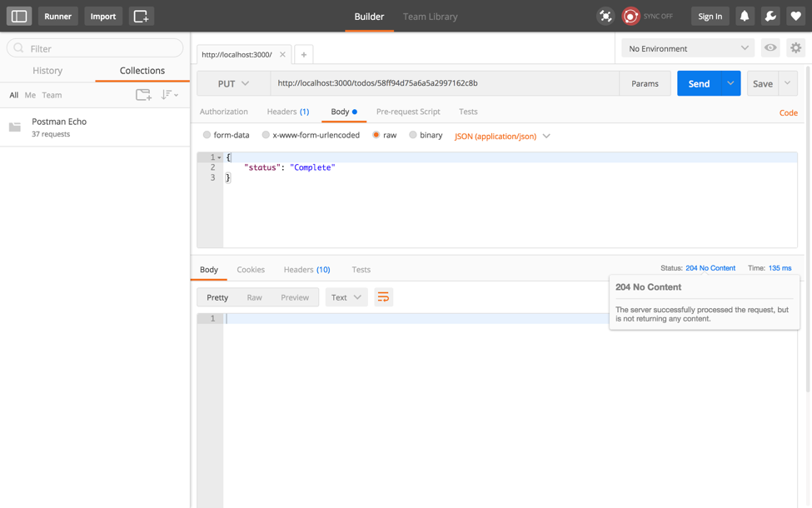
Task: Click the 135 ms time value
Action: (x=780, y=267)
